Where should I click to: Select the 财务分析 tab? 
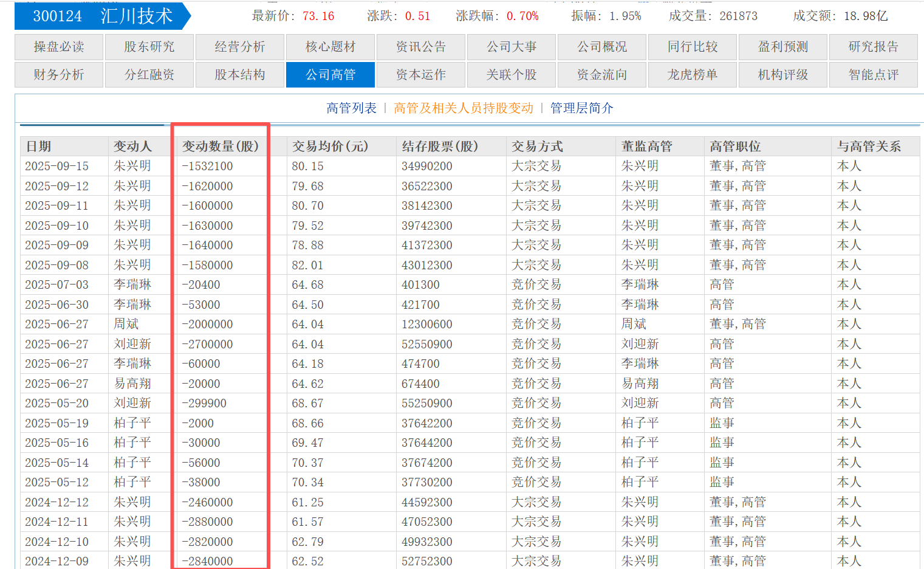click(59, 75)
